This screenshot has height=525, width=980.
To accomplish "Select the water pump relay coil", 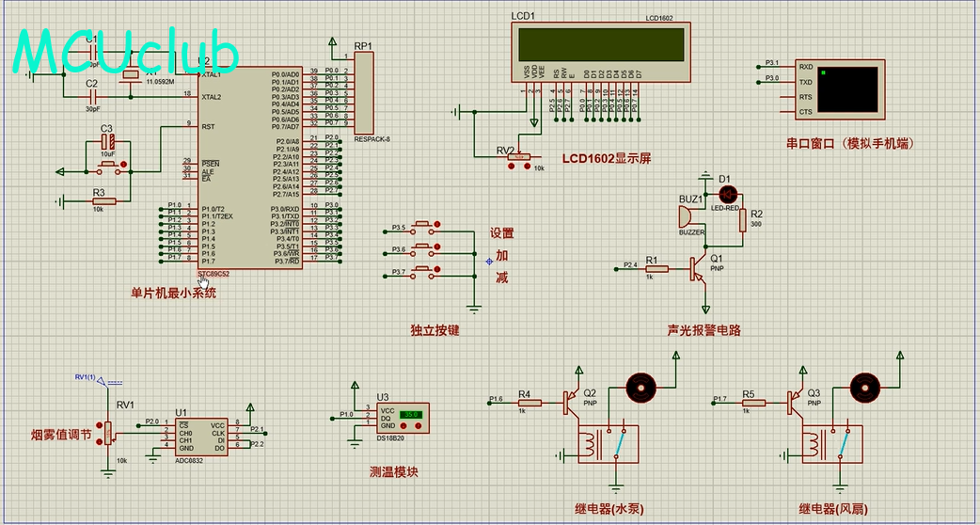I will click(591, 442).
